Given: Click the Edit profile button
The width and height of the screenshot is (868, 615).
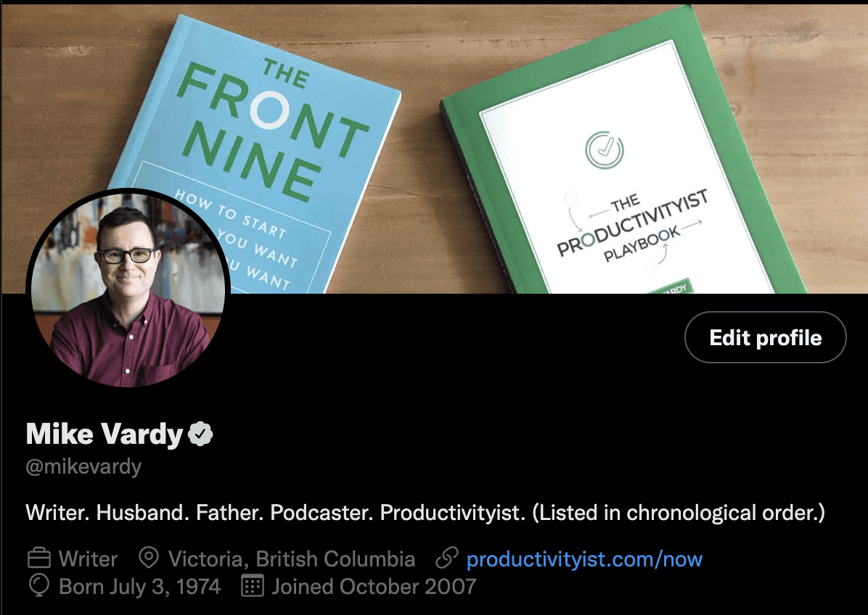Looking at the screenshot, I should 764,337.
